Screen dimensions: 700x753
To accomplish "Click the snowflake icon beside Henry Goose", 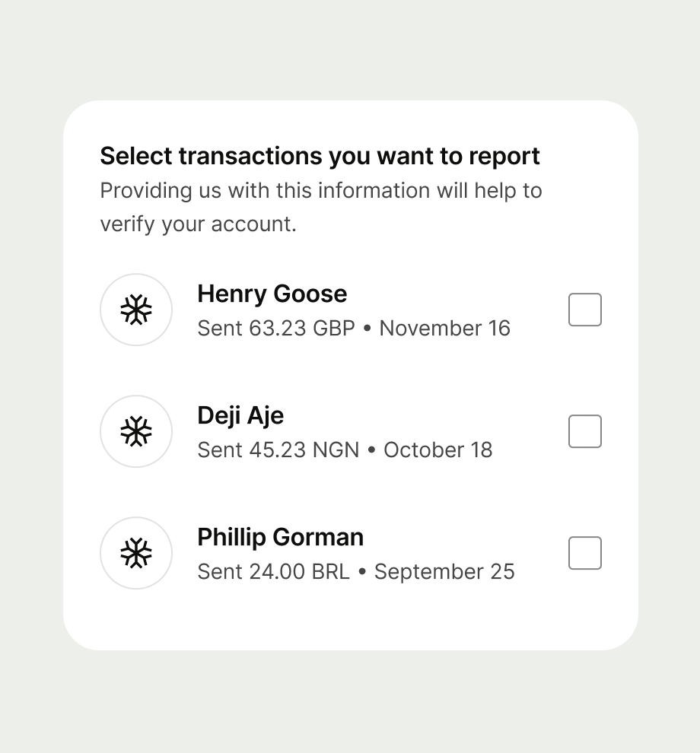I will click(x=136, y=310).
